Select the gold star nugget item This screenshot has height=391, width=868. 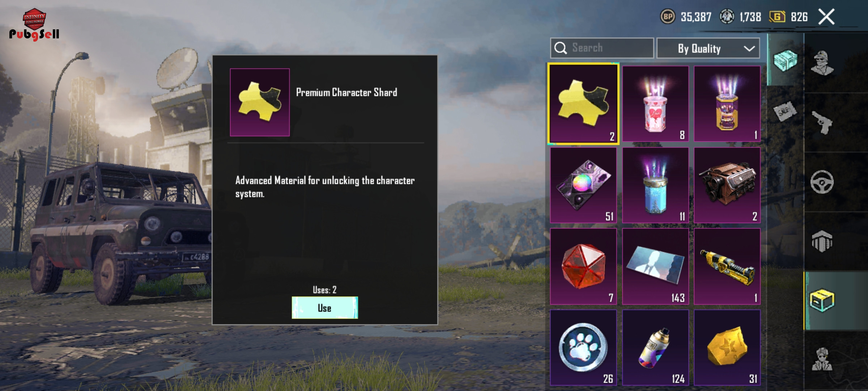point(727,348)
